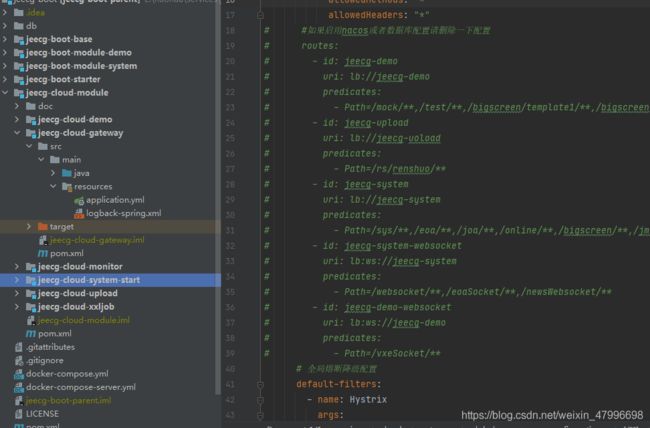Click jeecg-demo id text on line 20

(x=371, y=61)
